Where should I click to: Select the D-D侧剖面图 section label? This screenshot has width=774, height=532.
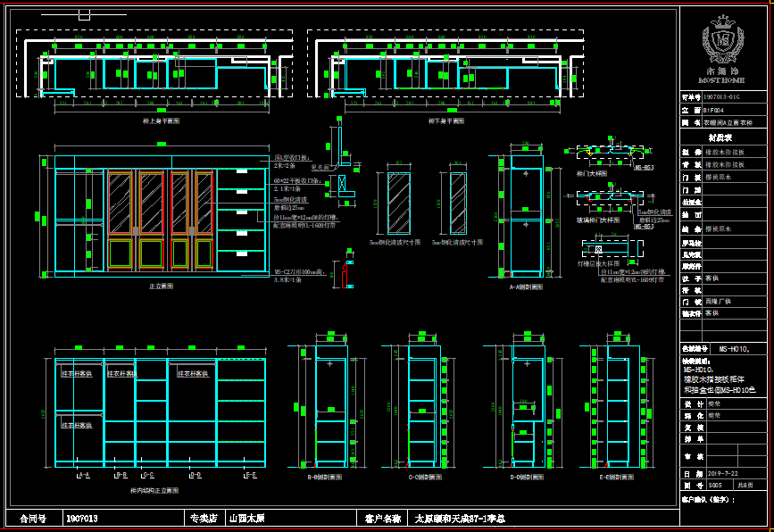tap(525, 478)
